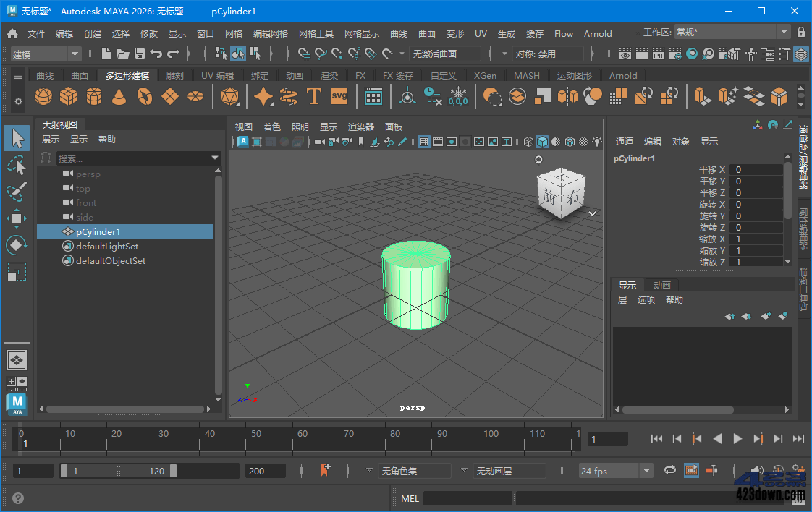Toggle snap to grid in the status line
Viewport: 812px width, 512px height.
click(x=303, y=53)
